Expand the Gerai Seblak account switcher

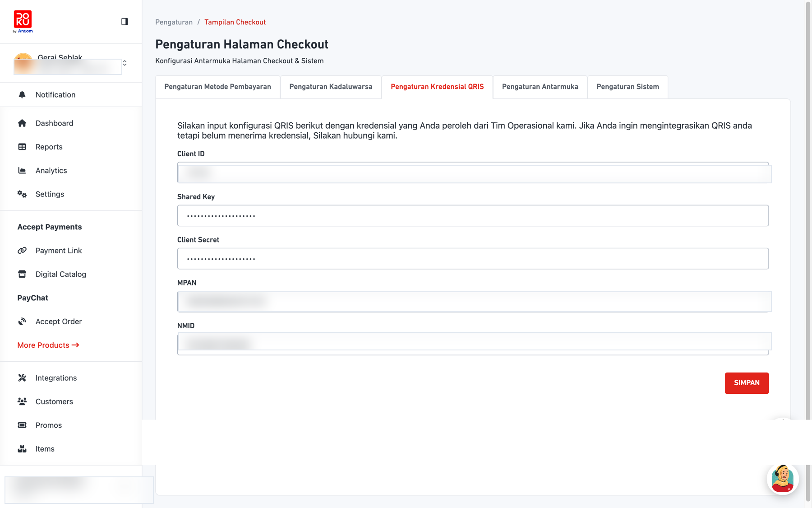(x=125, y=63)
